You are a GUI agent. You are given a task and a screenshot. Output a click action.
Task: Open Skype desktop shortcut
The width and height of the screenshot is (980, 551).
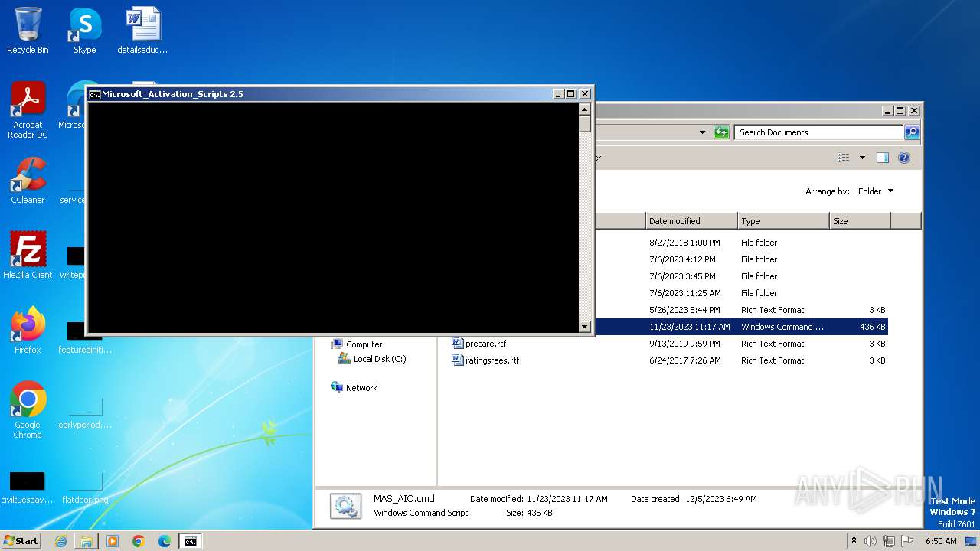click(84, 31)
